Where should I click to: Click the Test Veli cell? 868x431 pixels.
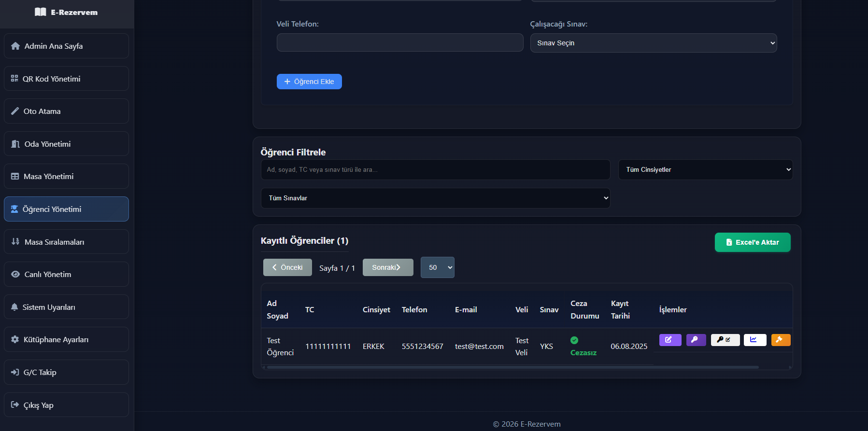pyautogui.click(x=522, y=347)
